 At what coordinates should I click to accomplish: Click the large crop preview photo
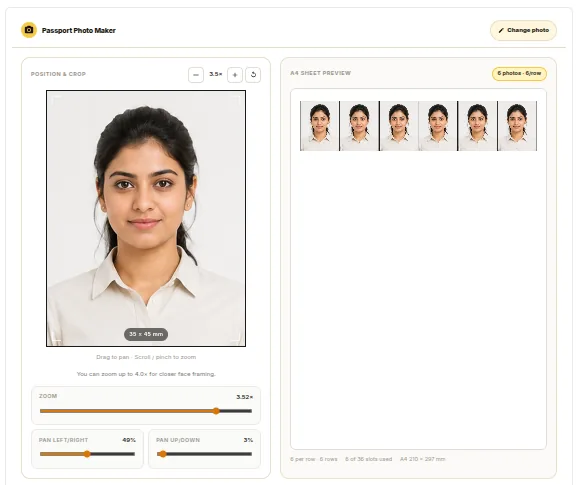pyautogui.click(x=146, y=218)
